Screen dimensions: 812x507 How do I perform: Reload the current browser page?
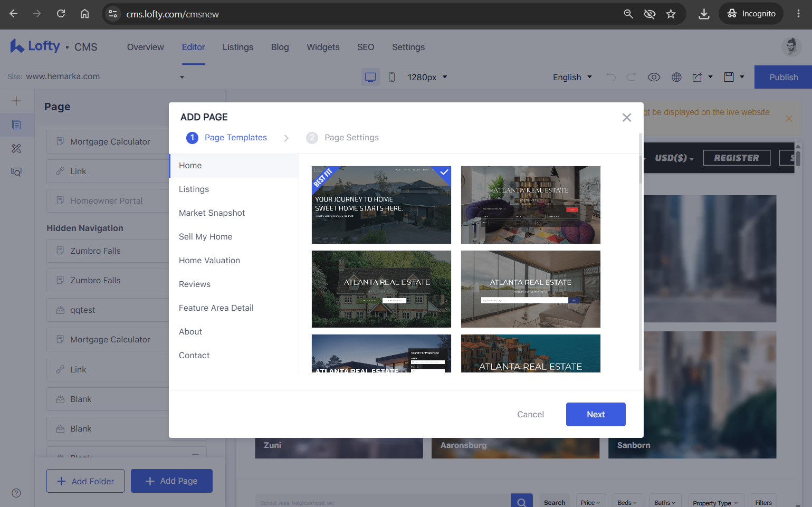(x=61, y=14)
